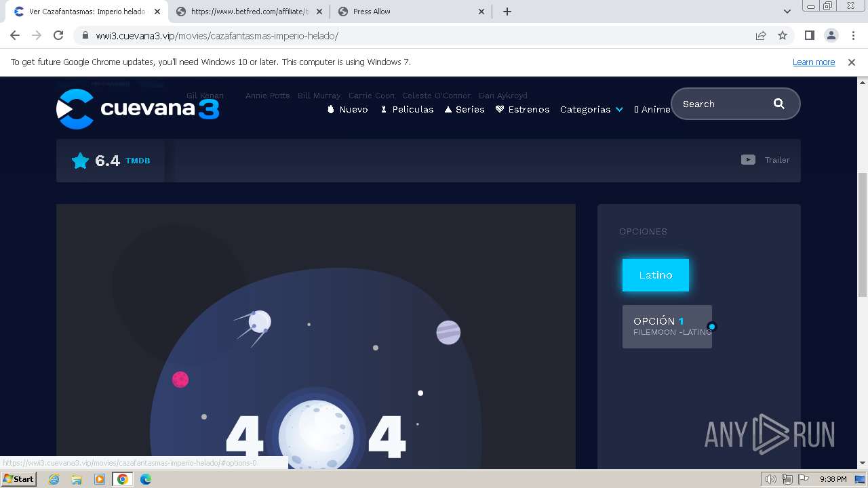Go back using the browser back arrow
This screenshot has height=488, width=868.
tap(15, 35)
